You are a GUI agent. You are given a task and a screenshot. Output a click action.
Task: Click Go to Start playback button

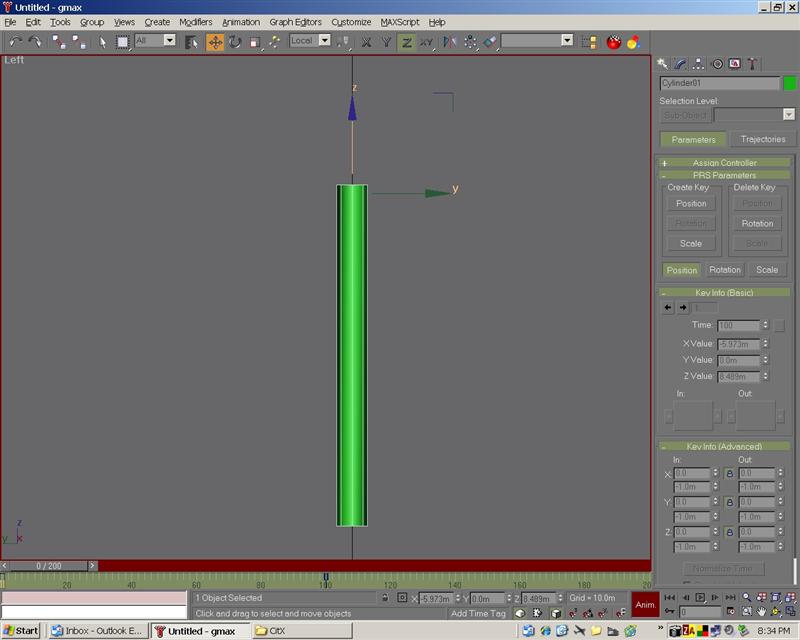(x=670, y=597)
